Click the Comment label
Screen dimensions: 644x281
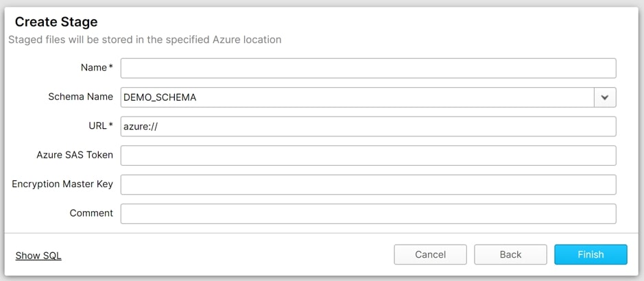[91, 213]
